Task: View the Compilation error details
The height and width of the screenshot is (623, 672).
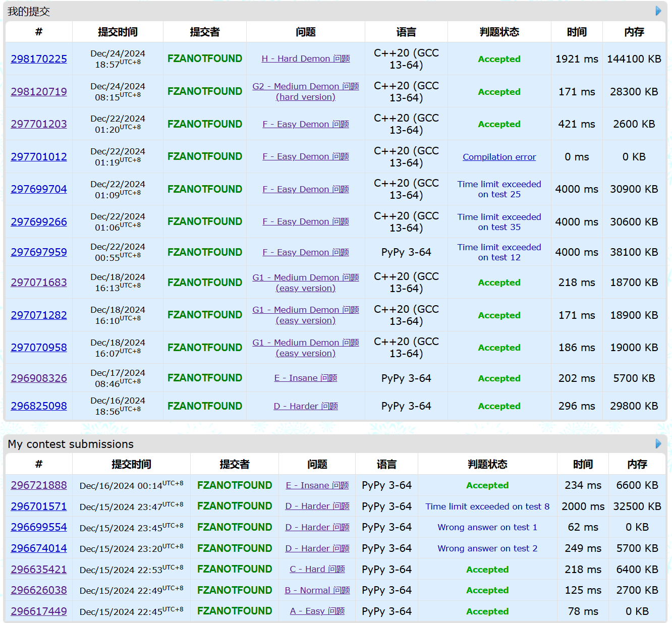Action: (499, 157)
